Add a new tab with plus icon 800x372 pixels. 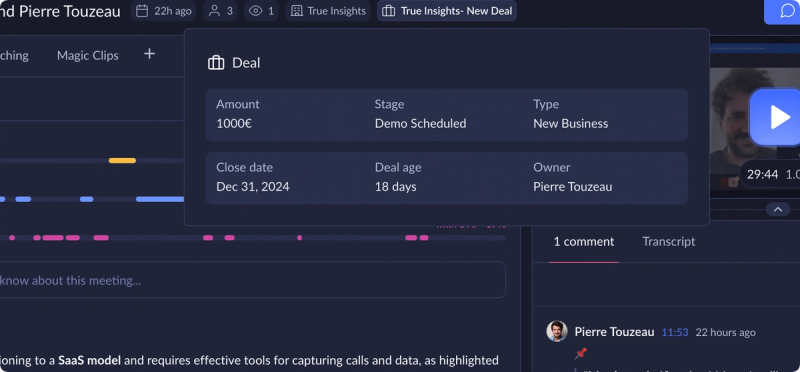pyautogui.click(x=149, y=54)
